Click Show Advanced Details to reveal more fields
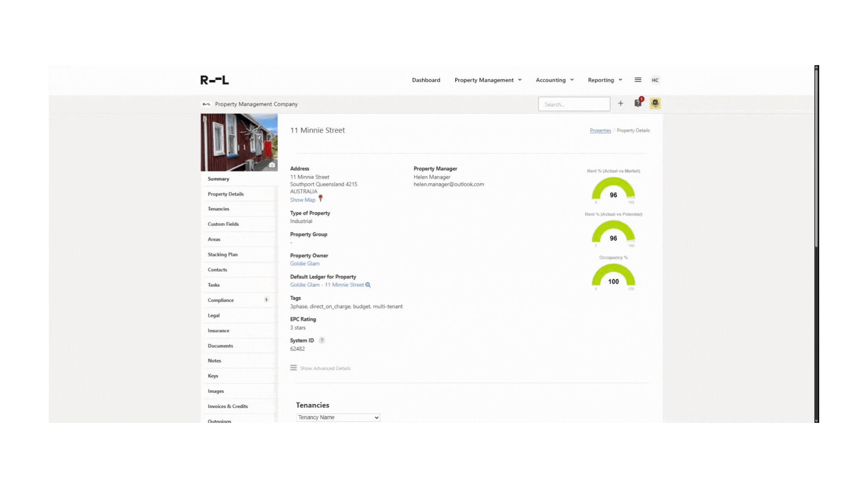This screenshot has width=868, height=488. pos(325,368)
